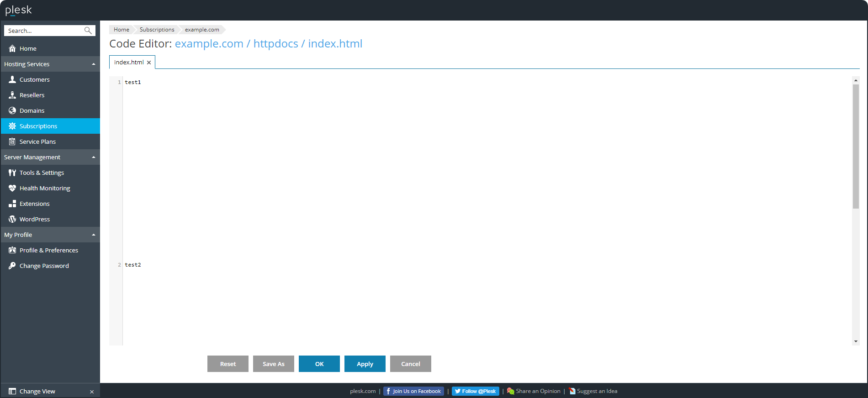The image size is (868, 398).
Task: Collapse the My Profile section
Action: pos(94,235)
